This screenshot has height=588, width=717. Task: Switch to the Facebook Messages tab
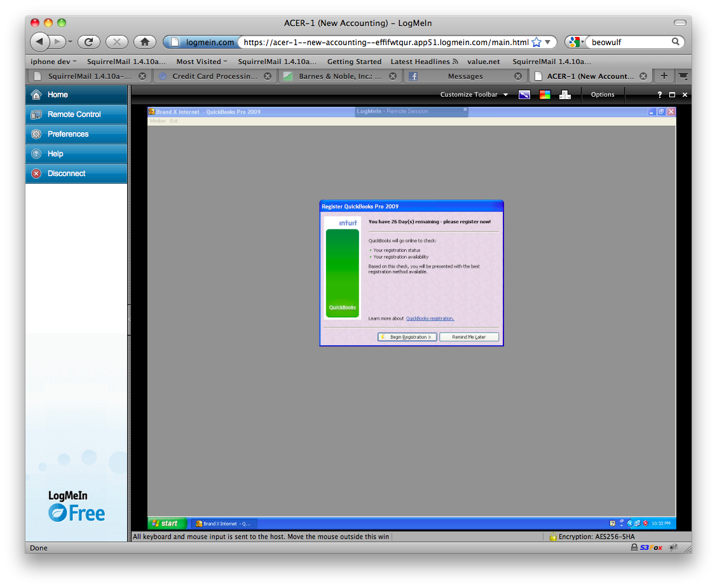tap(465, 76)
